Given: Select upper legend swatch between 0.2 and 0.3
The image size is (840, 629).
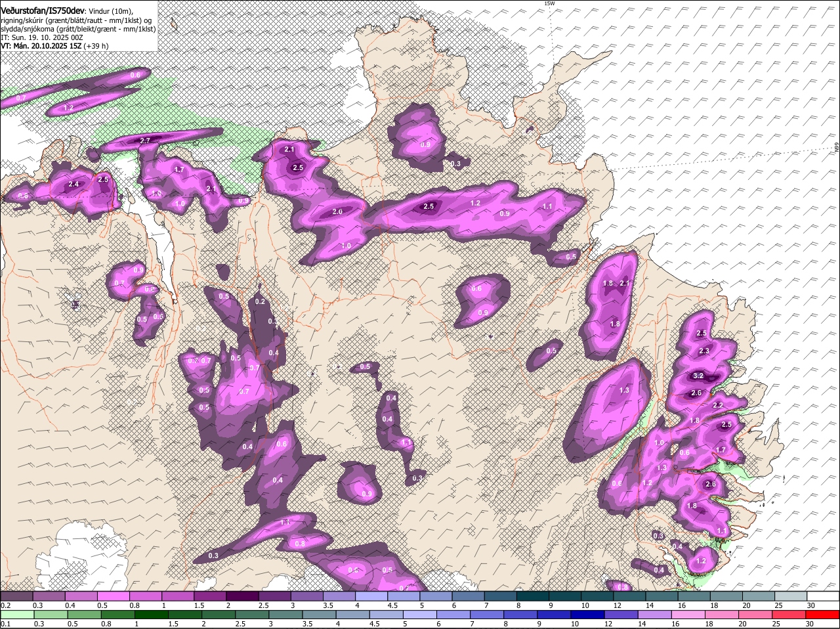Looking at the screenshot, I should tap(16, 596).
